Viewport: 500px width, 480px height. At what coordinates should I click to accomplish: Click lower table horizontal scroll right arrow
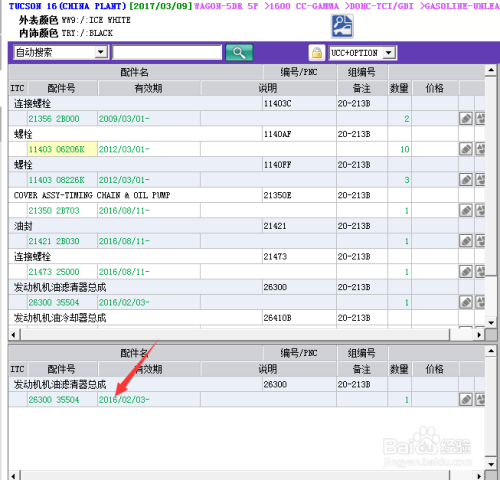(x=479, y=476)
